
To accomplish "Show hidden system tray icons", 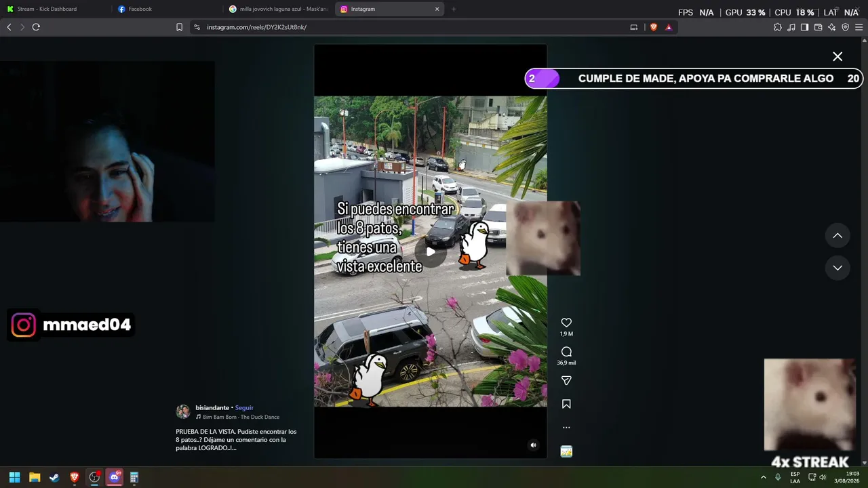I will [764, 477].
